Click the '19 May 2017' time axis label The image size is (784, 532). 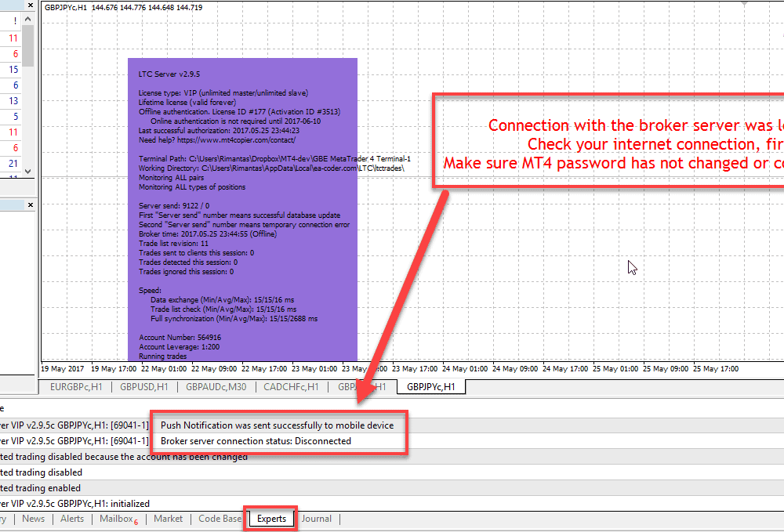tap(63, 369)
